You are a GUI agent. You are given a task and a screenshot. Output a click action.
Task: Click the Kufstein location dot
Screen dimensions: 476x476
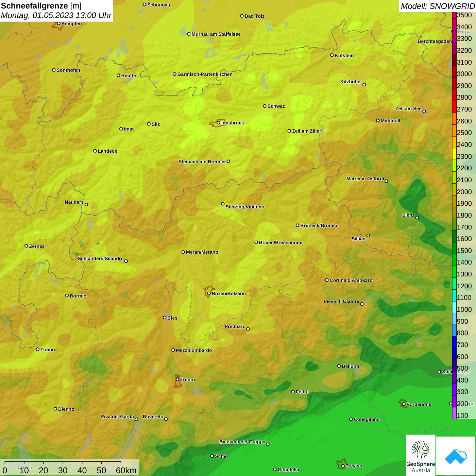coord(332,55)
